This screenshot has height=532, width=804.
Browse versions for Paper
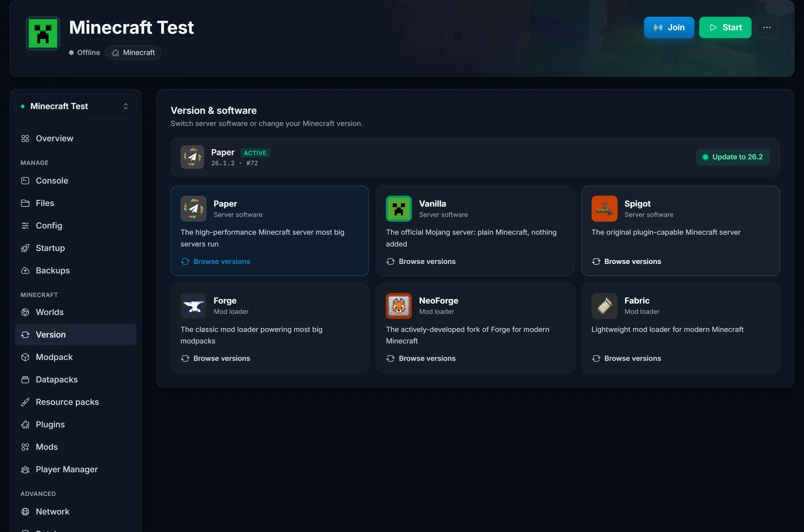[216, 262]
